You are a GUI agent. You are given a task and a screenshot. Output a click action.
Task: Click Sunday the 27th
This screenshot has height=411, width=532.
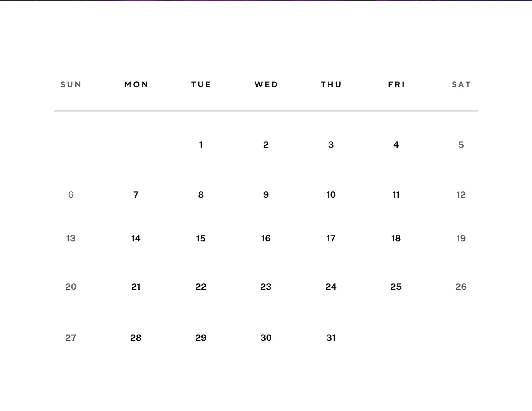(71, 338)
